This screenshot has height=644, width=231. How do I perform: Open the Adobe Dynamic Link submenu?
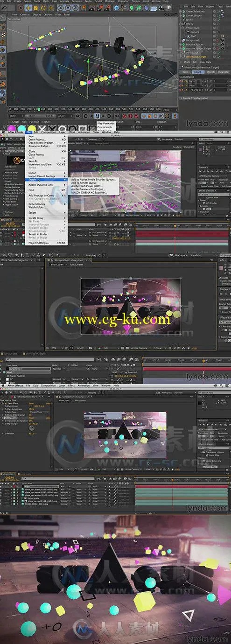coord(47,184)
